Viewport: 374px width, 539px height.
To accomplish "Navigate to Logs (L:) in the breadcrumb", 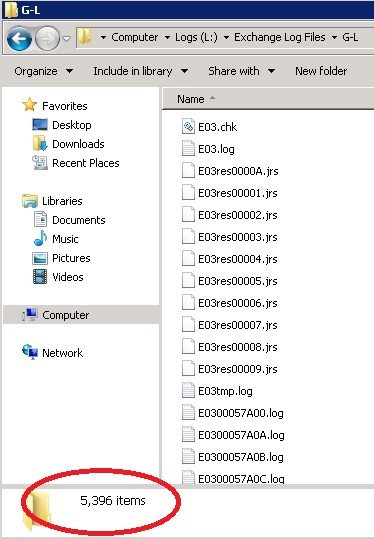I will click(196, 37).
